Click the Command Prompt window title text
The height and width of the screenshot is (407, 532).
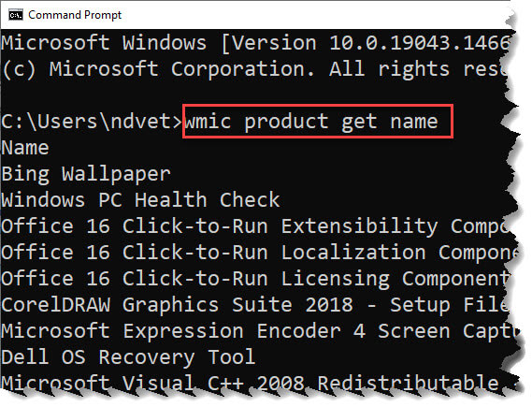click(75, 15)
